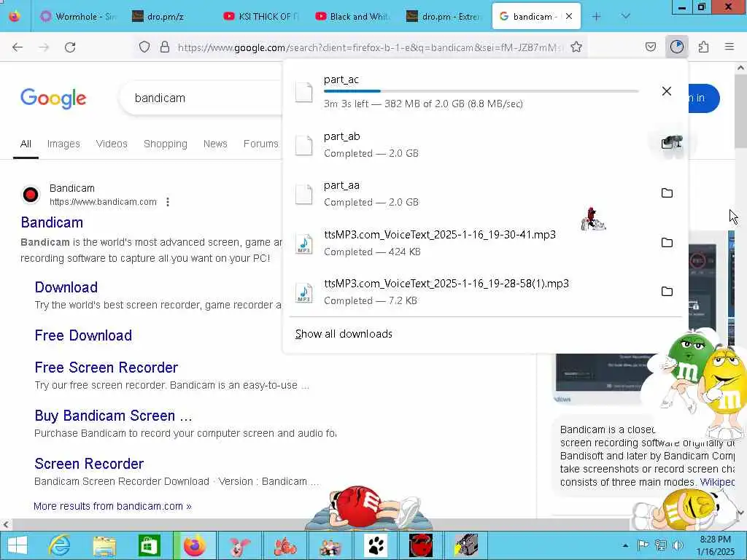Open the extensions puzzle icon
Screen dimensions: 747x560
click(x=704, y=47)
